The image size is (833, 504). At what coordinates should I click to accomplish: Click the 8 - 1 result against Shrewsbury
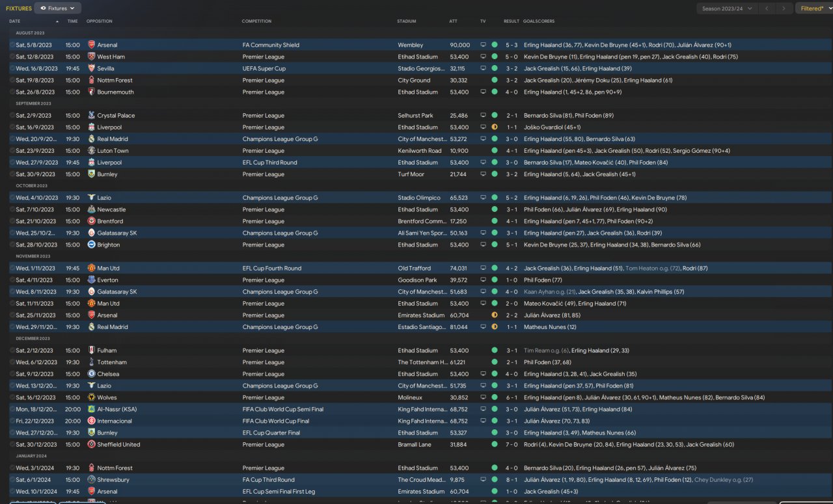(x=512, y=480)
